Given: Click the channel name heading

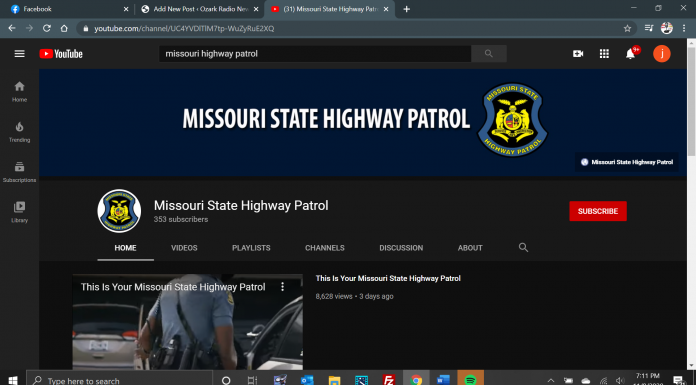Looking at the screenshot, I should pyautogui.click(x=241, y=206).
